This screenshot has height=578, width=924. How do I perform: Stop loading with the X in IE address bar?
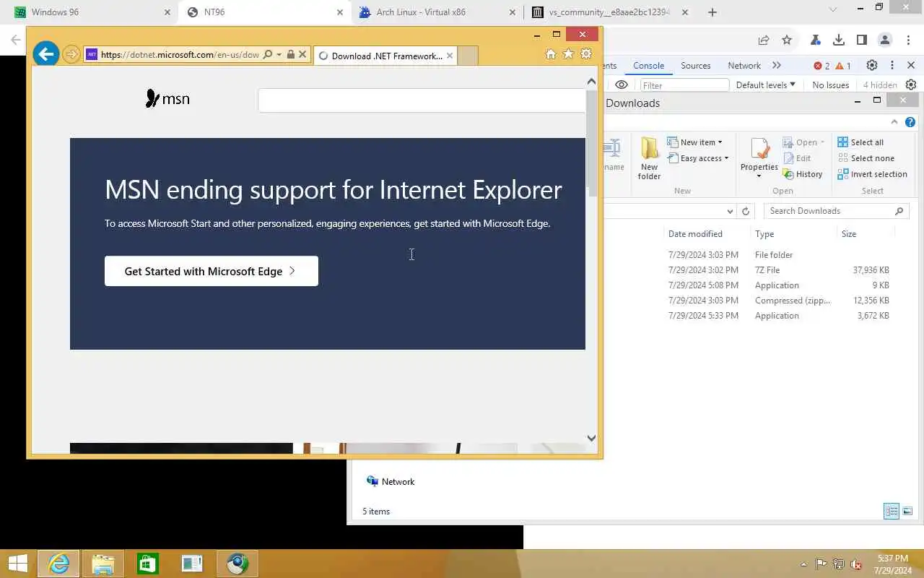(302, 54)
